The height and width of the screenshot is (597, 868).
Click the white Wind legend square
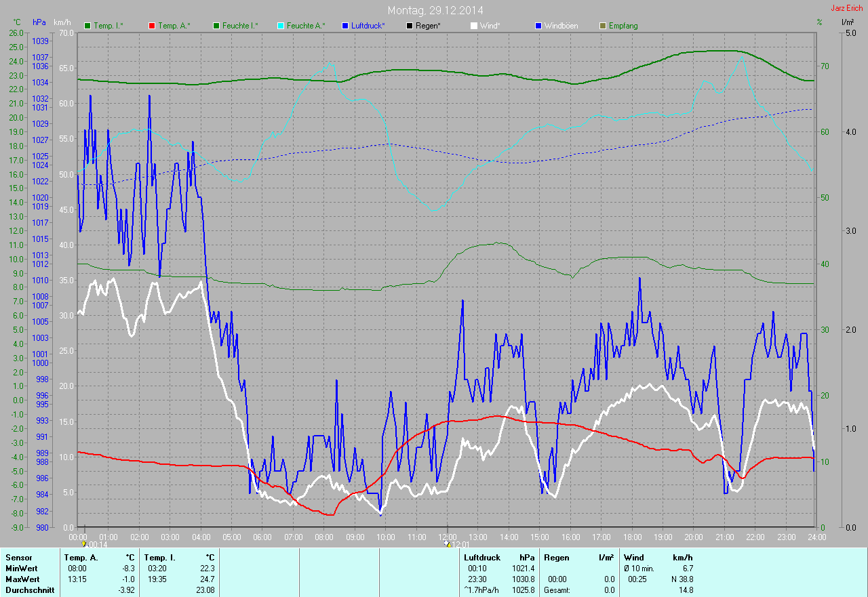474,26
